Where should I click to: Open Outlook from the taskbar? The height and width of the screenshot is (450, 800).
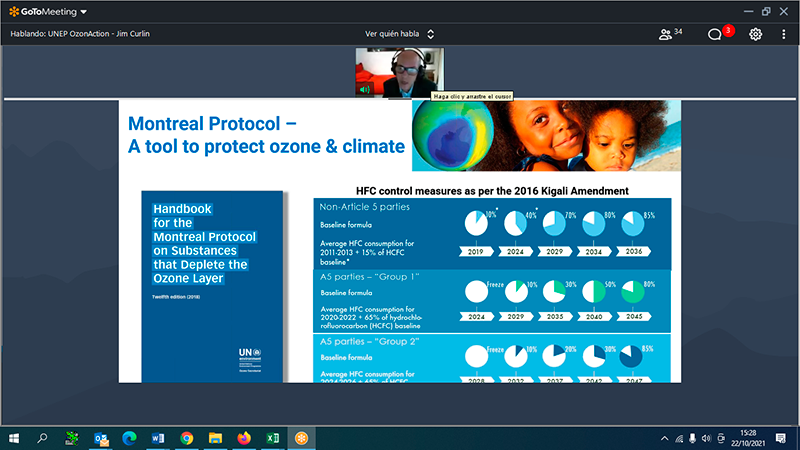100,438
